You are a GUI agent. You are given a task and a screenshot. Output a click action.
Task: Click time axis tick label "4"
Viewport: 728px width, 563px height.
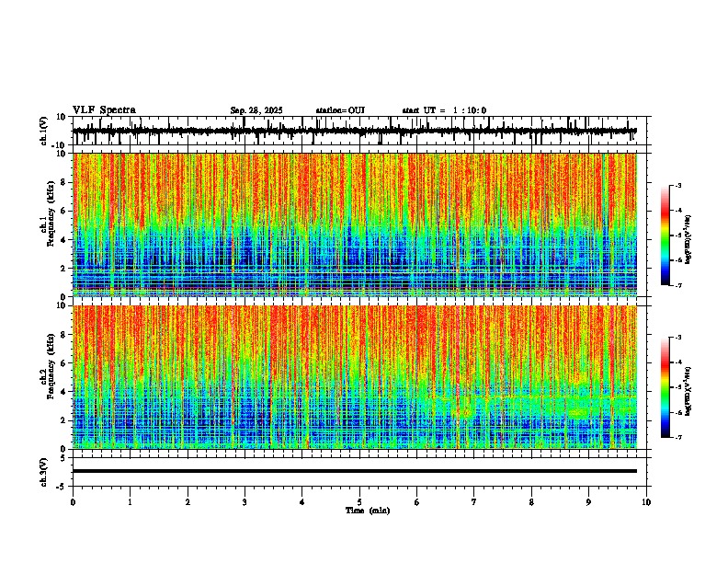pyautogui.click(x=302, y=502)
